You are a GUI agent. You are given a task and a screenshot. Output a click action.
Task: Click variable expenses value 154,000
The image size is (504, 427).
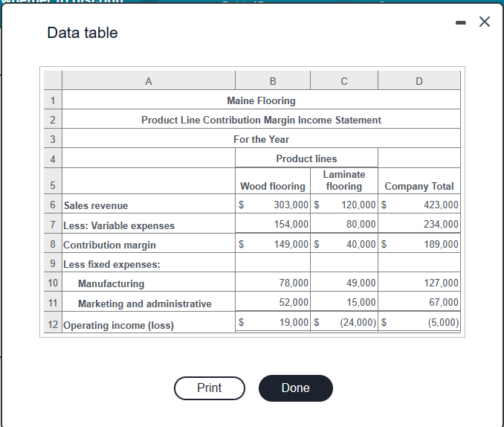coord(291,224)
